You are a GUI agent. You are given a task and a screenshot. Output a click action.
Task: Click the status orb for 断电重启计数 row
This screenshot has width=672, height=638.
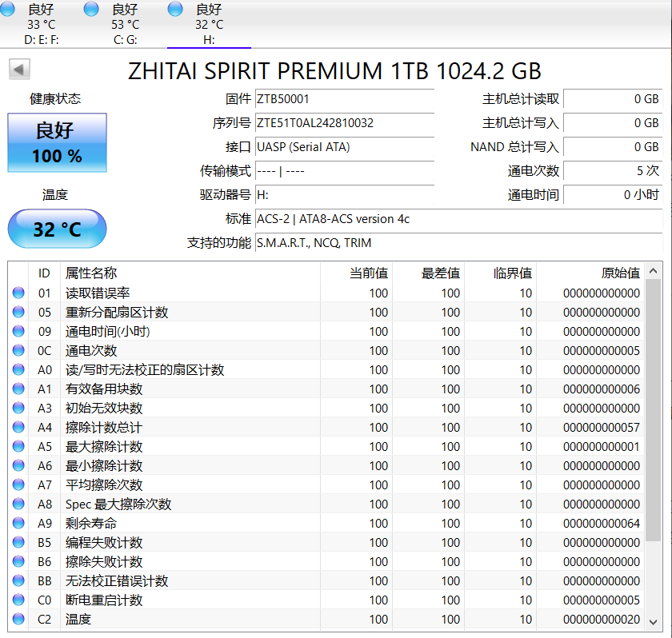click(x=18, y=600)
